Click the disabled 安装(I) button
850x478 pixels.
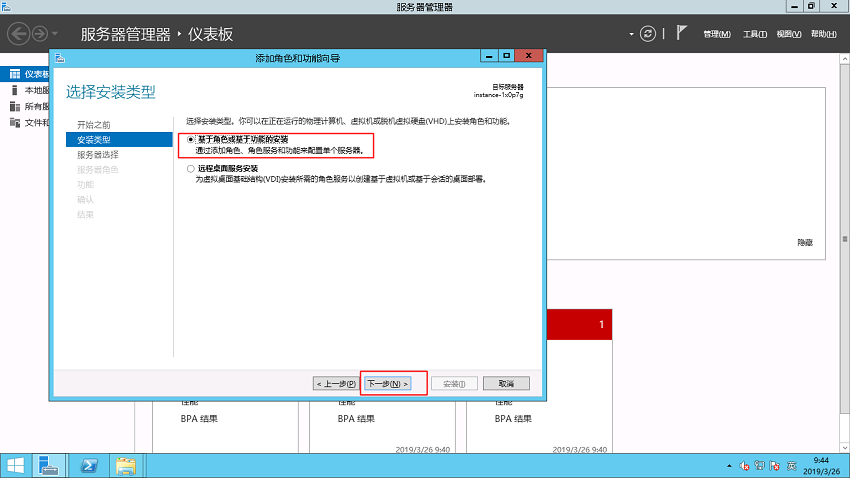coord(454,384)
